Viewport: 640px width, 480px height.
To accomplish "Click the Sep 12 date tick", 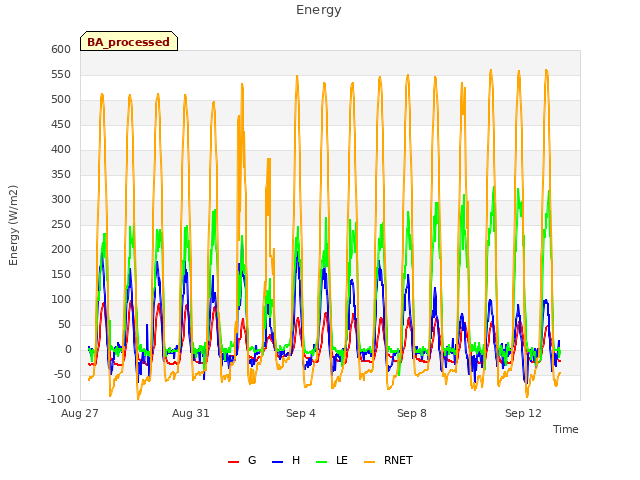I will 523,413.
